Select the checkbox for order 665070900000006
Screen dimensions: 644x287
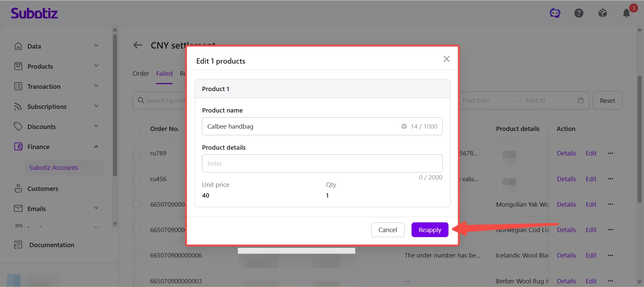coord(137,255)
